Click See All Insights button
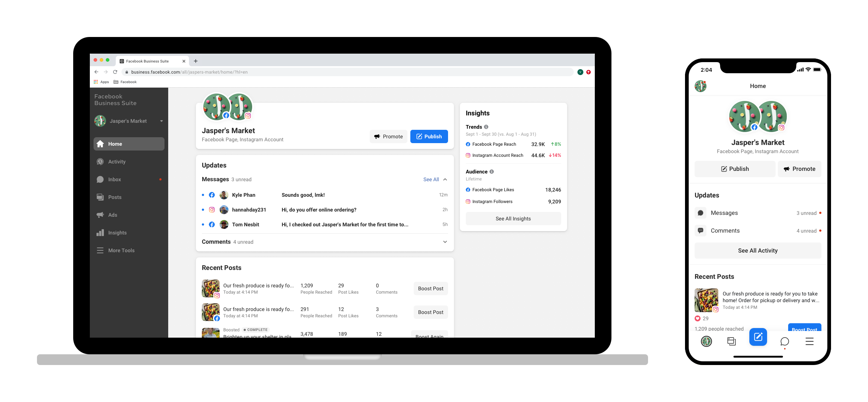Image resolution: width=868 pixels, height=402 pixels. coord(514,218)
